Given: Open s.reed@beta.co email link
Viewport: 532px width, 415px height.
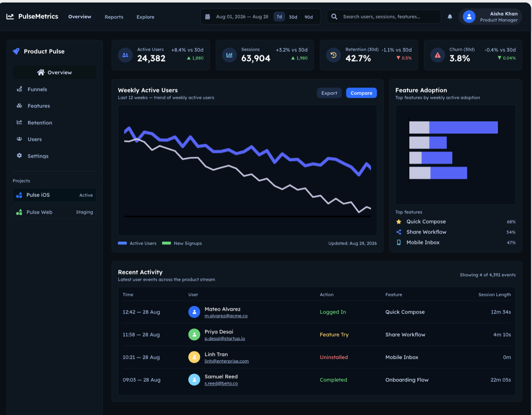Looking at the screenshot, I should (x=221, y=383).
